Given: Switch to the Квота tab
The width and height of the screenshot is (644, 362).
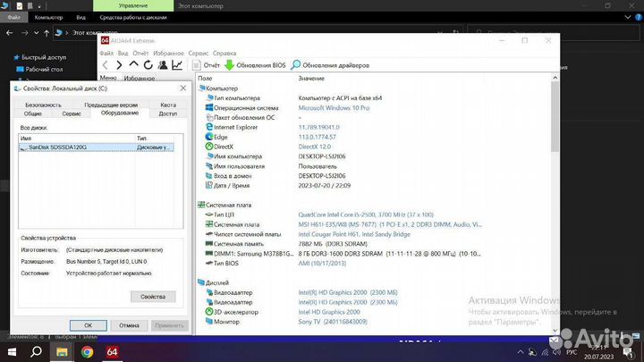Looking at the screenshot, I should click(x=168, y=105).
